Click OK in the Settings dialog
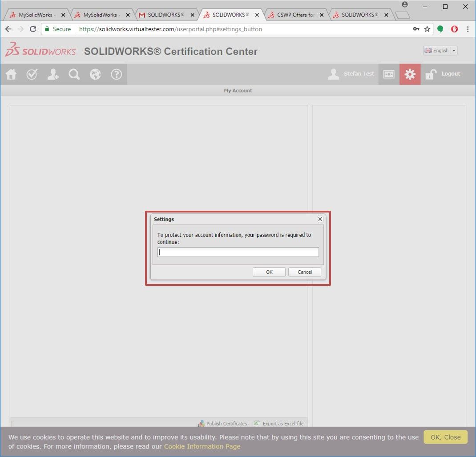This screenshot has height=457, width=476. [x=269, y=272]
